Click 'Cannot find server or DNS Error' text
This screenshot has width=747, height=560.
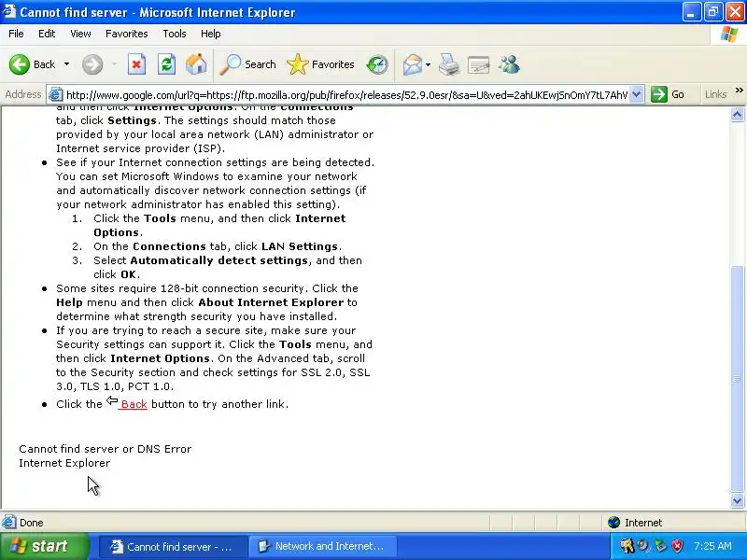coord(105,449)
